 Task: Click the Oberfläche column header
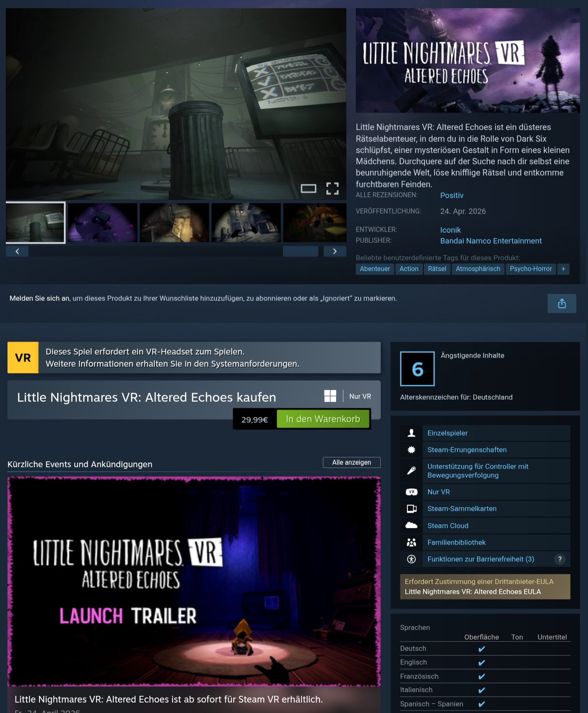(x=482, y=637)
